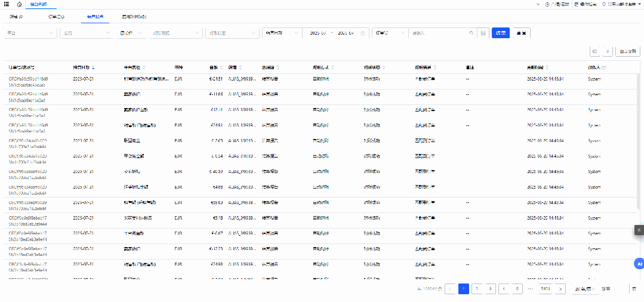Go to previous page arrow
Image resolution: width=644 pixels, height=302 pixels.
click(451, 289)
